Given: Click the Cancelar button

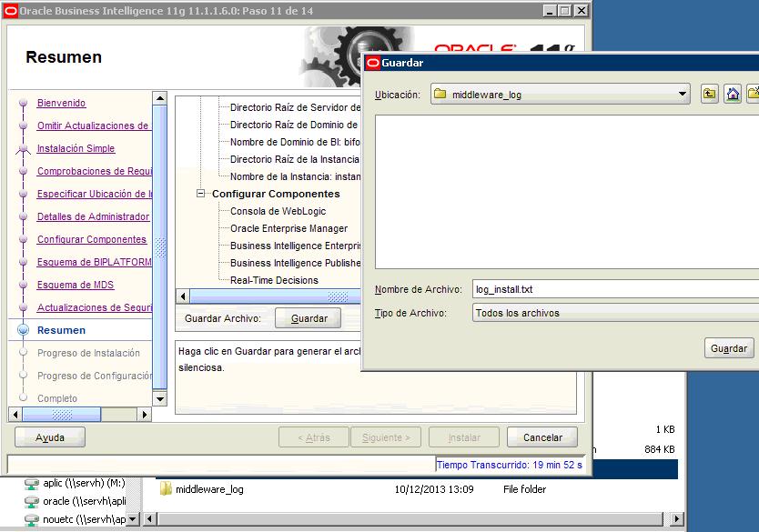Looking at the screenshot, I should 542,437.
